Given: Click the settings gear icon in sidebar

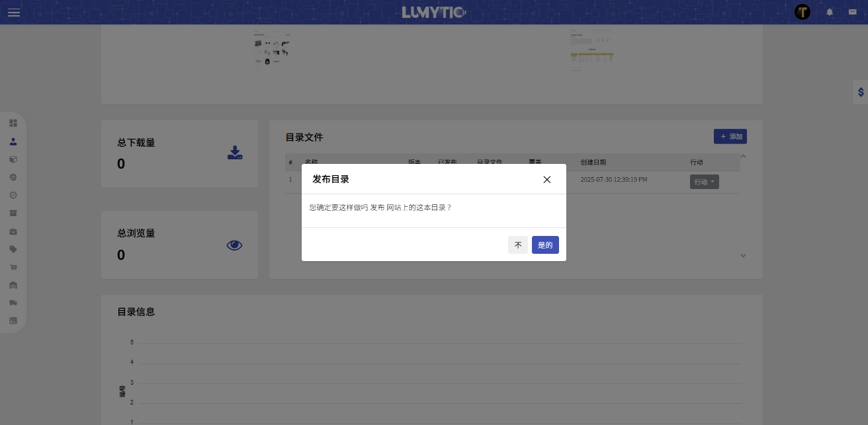Looking at the screenshot, I should coord(13,177).
